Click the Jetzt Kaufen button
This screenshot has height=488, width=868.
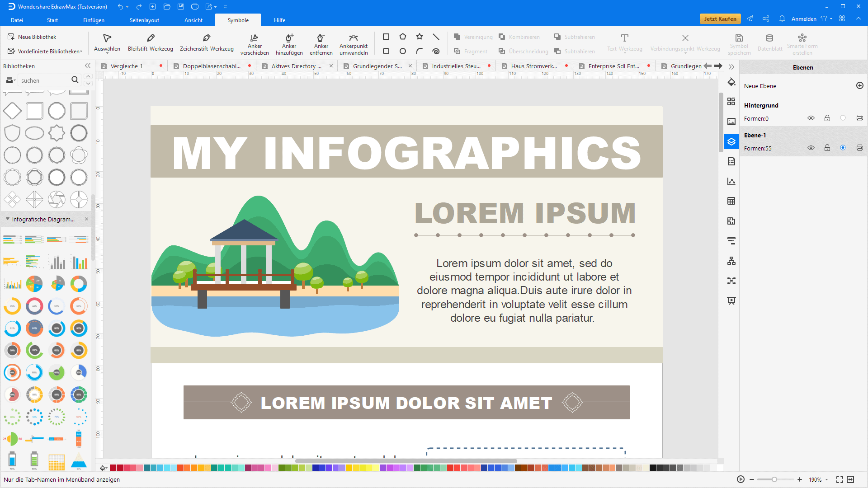(720, 19)
